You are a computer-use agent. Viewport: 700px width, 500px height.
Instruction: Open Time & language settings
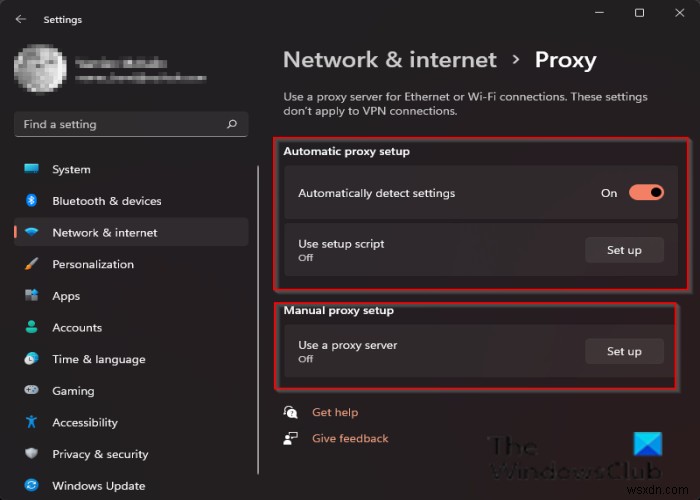tap(98, 359)
